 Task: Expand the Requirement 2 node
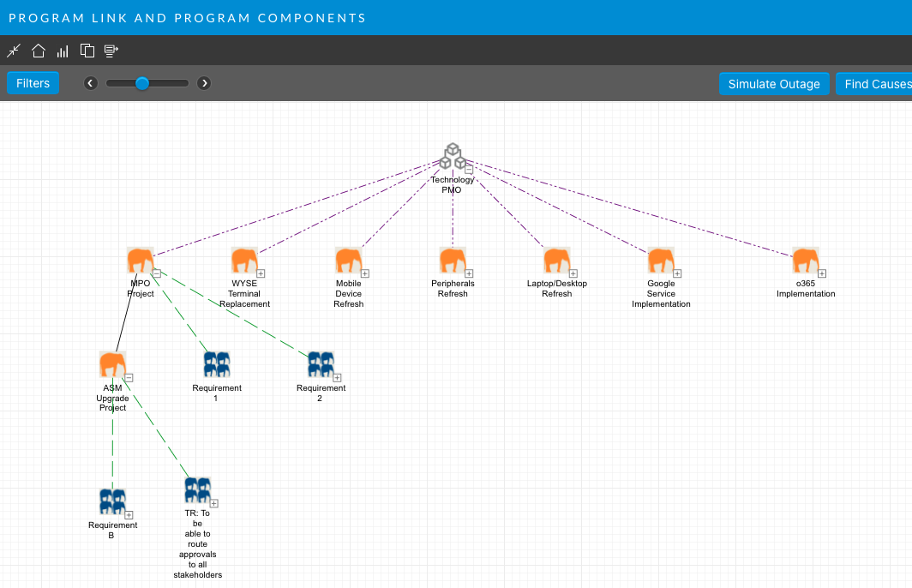point(338,377)
